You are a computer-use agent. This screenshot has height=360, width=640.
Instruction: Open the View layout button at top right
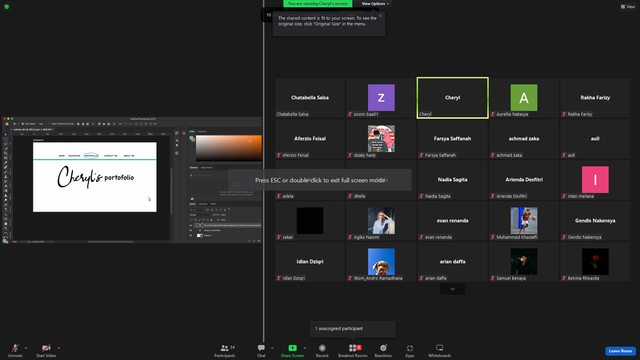coord(628,7)
